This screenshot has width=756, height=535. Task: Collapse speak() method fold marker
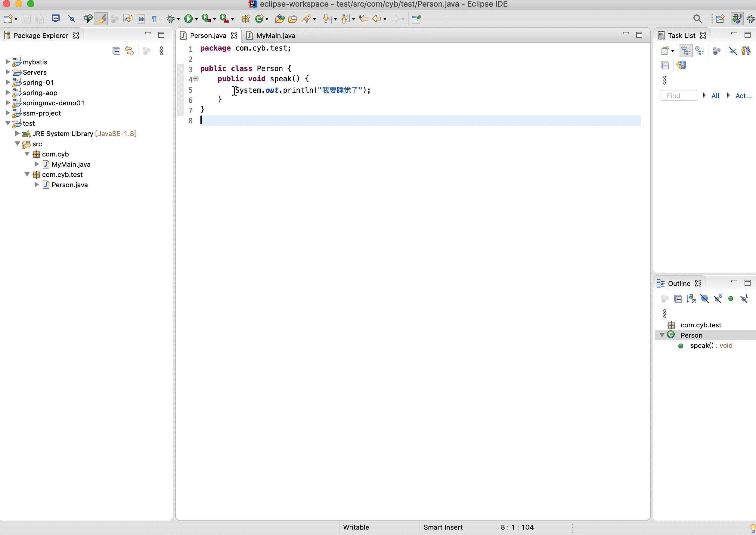point(196,79)
